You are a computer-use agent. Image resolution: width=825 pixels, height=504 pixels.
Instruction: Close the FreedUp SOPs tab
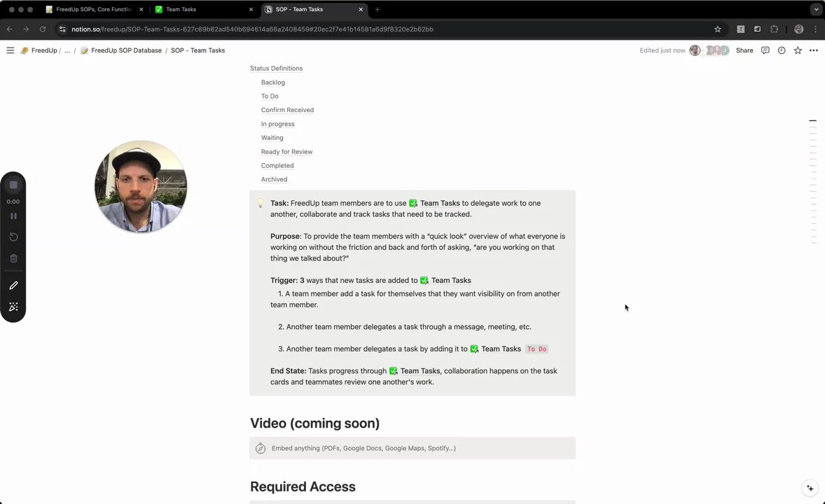click(141, 10)
